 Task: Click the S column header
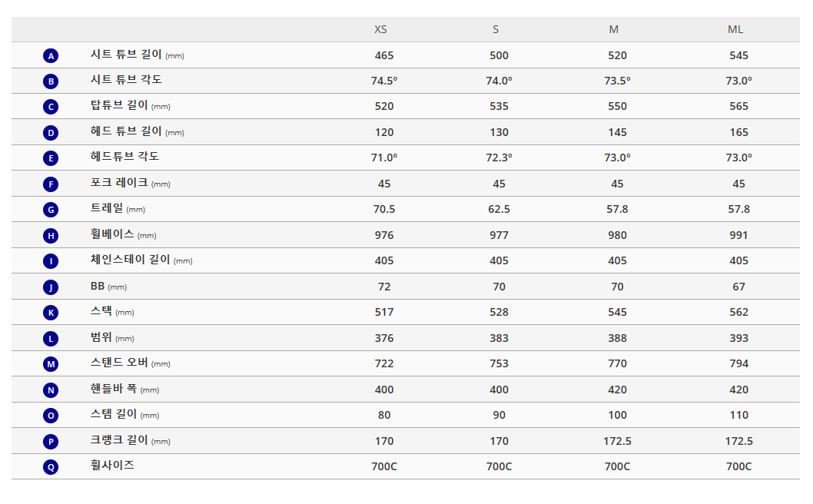click(496, 30)
